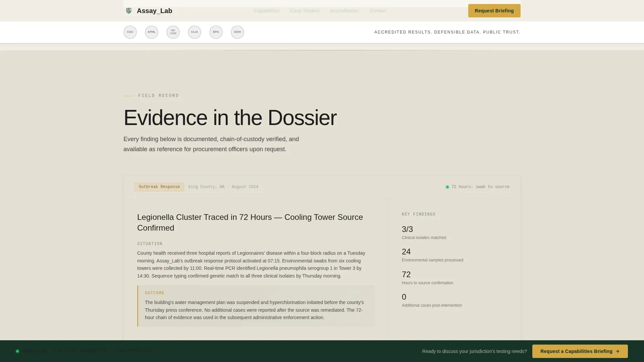Open the Capabilities nav item
Screen dimensions: 644x362
(x=266, y=11)
